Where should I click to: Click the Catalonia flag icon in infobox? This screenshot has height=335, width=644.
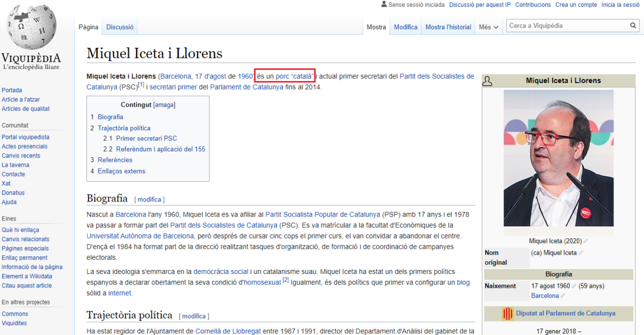click(x=508, y=314)
